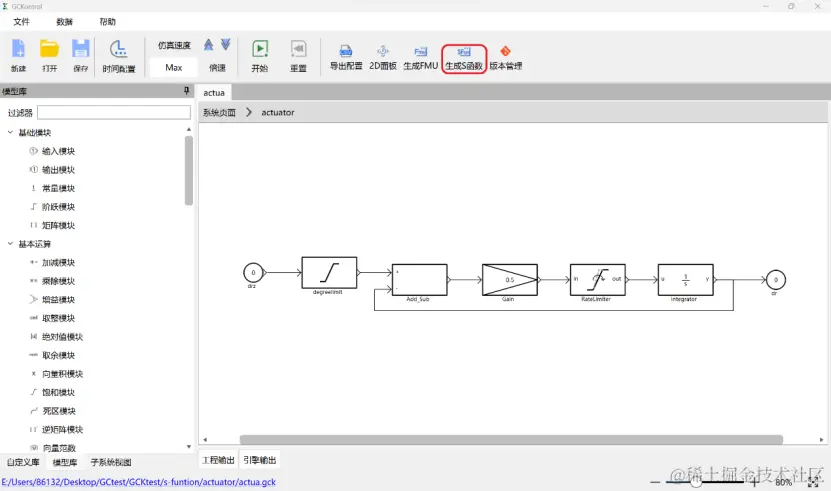Open the 2D面板 panel
This screenshot has height=491, width=831.
click(x=383, y=58)
